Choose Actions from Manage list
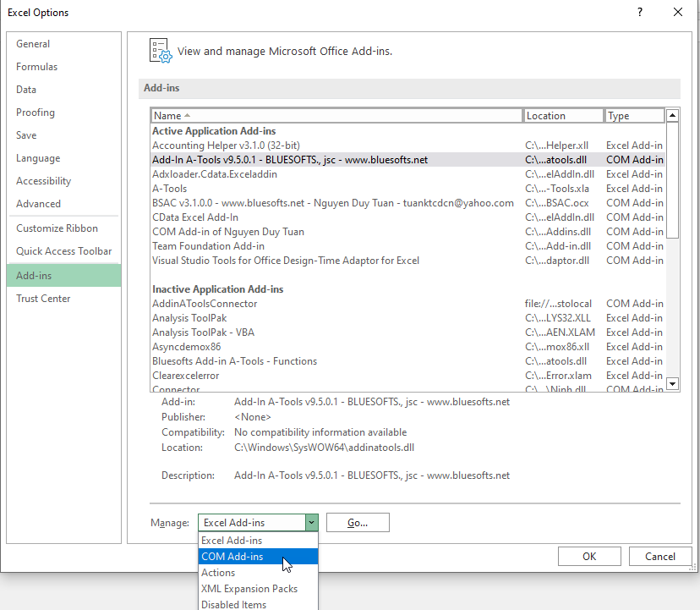 click(x=258, y=573)
